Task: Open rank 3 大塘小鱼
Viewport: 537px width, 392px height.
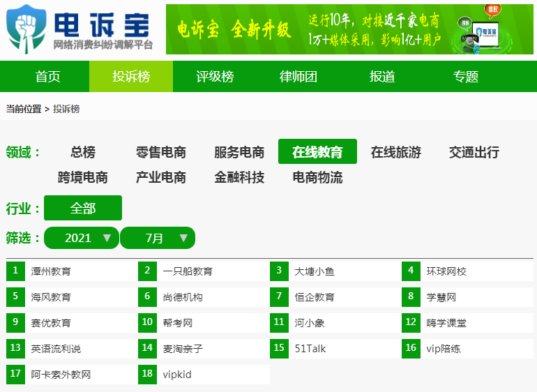Action: pos(335,271)
